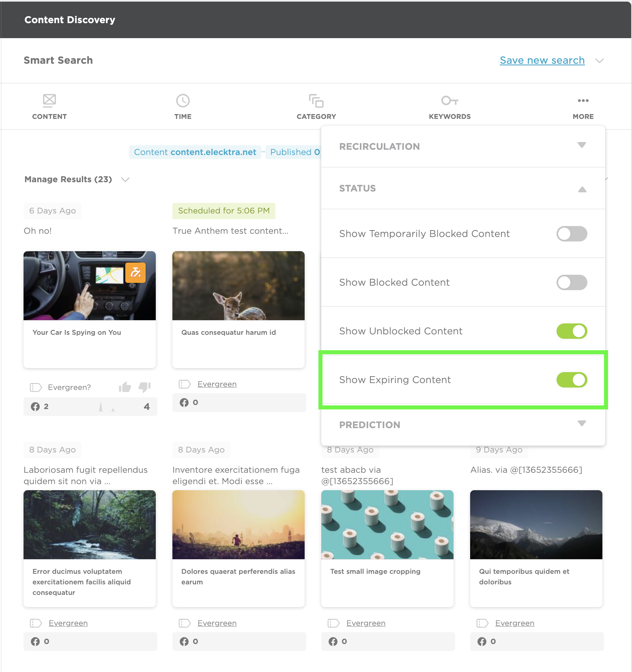Click the engagement count 4 on car card

pos(146,406)
